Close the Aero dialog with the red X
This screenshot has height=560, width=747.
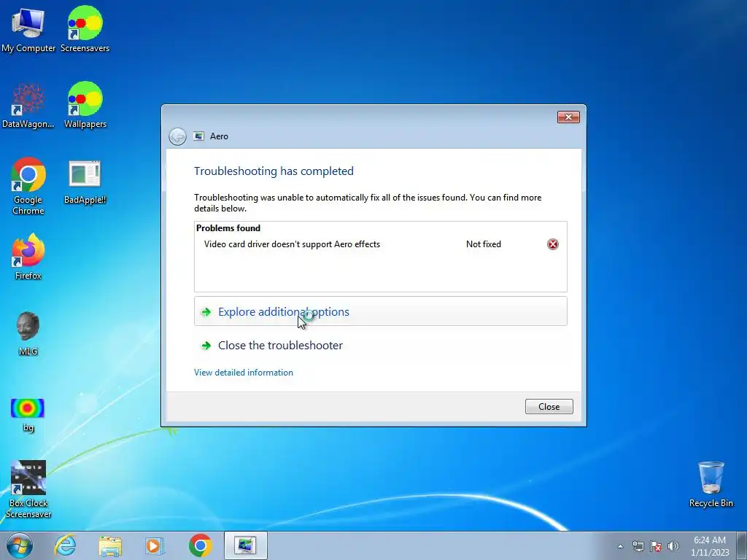point(568,117)
